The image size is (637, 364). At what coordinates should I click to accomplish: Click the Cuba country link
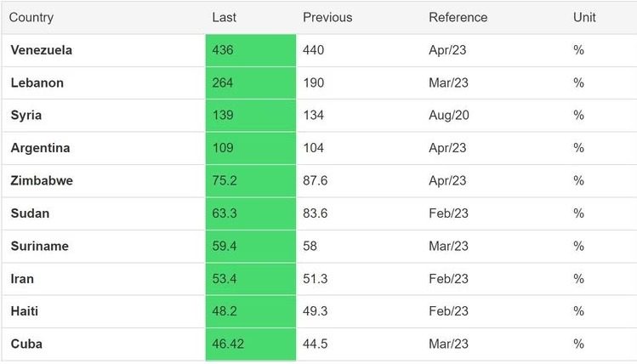(26, 344)
